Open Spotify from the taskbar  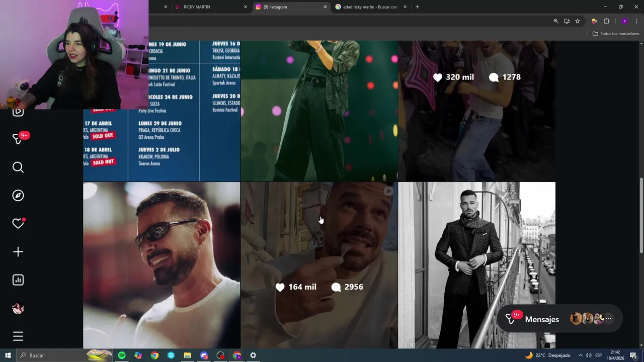pyautogui.click(x=122, y=355)
